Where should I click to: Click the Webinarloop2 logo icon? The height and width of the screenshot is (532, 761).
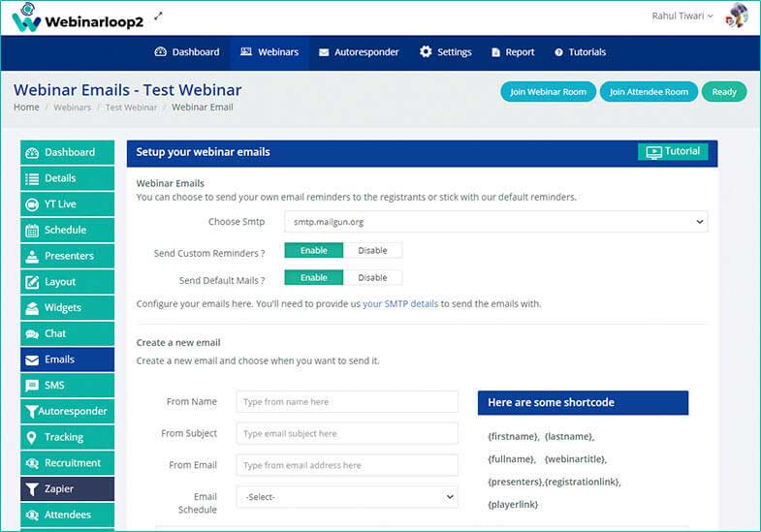tap(26, 17)
